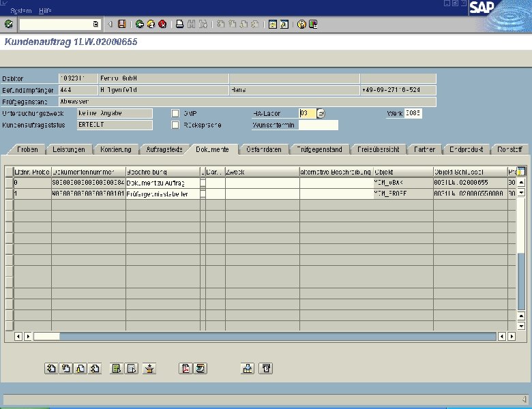Select row 1 using its row selector

[x=9, y=194]
